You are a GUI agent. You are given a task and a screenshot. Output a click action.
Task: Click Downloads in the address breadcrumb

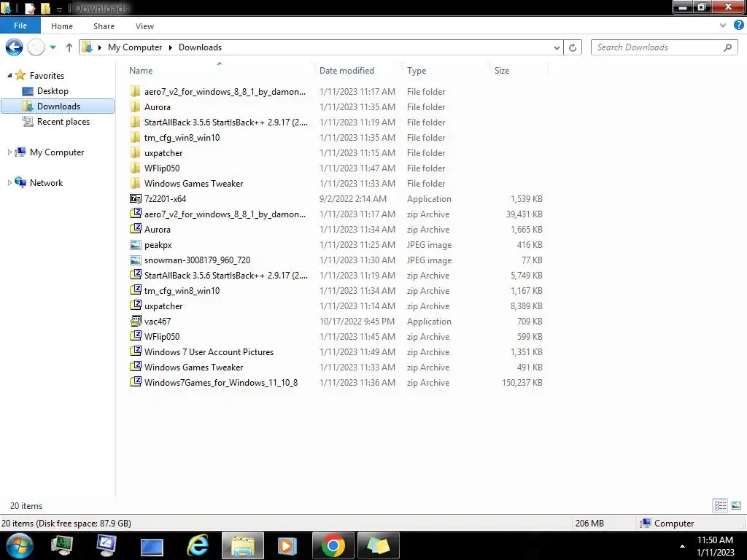coord(200,47)
